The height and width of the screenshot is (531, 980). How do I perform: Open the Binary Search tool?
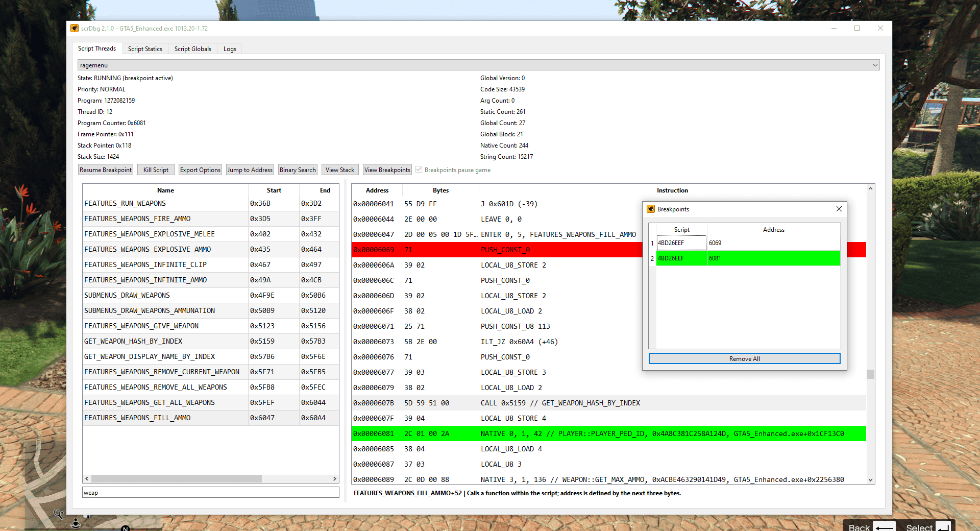(298, 170)
